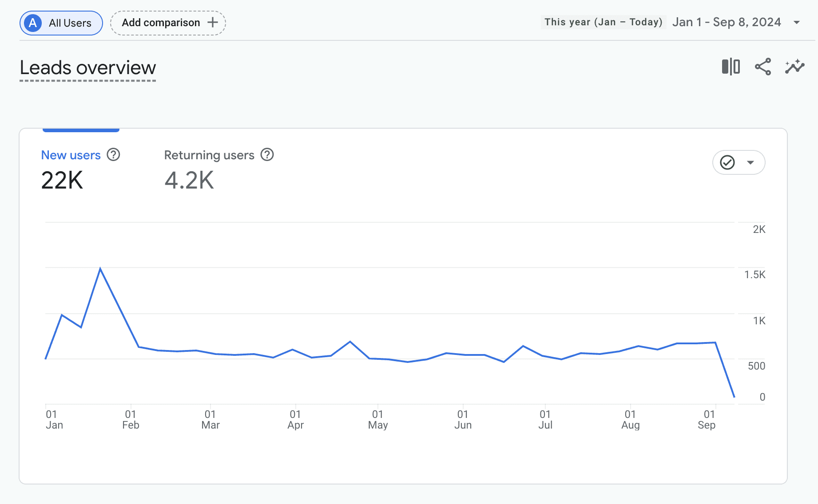Click the January peak on the line chart
Image resolution: width=818 pixels, height=504 pixels.
(100, 268)
